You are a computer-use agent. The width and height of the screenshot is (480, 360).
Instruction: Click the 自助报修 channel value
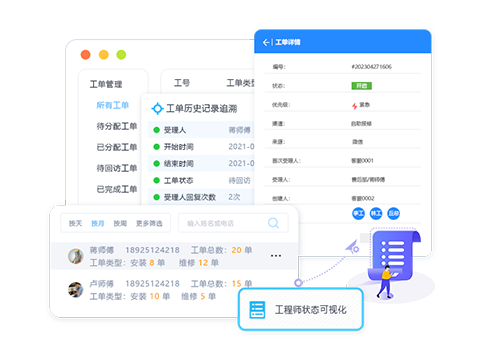pos(361,124)
